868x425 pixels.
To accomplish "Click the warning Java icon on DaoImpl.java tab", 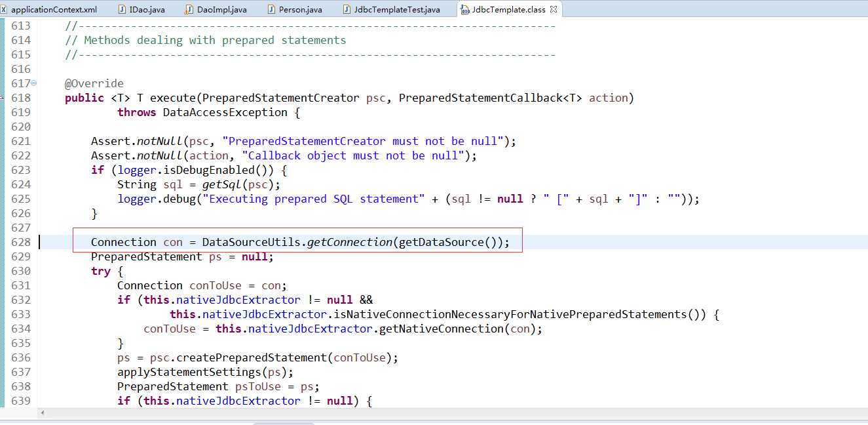I will point(190,10).
